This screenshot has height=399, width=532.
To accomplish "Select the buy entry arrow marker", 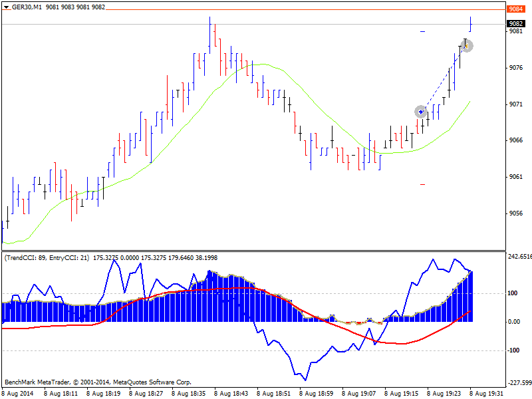I will (x=421, y=112).
